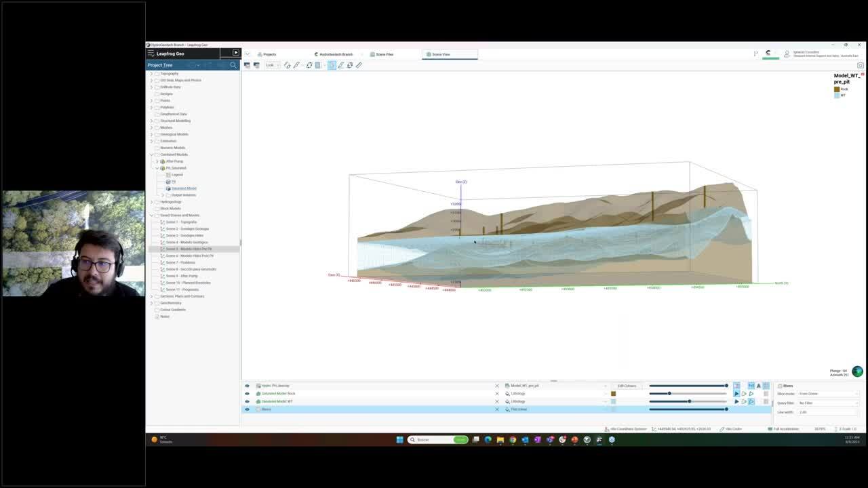
Task: Collapse the Combined Models folder
Action: pyautogui.click(x=151, y=155)
